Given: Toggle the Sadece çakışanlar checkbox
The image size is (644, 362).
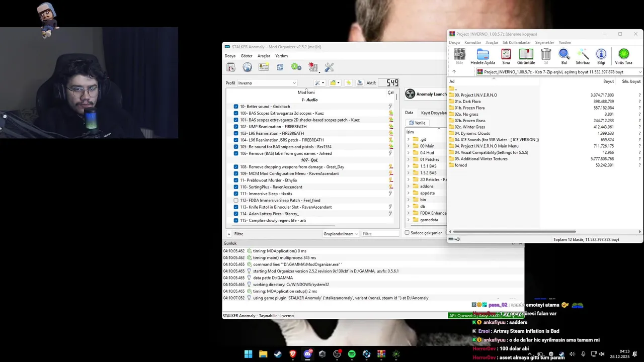Looking at the screenshot, I should [408, 233].
